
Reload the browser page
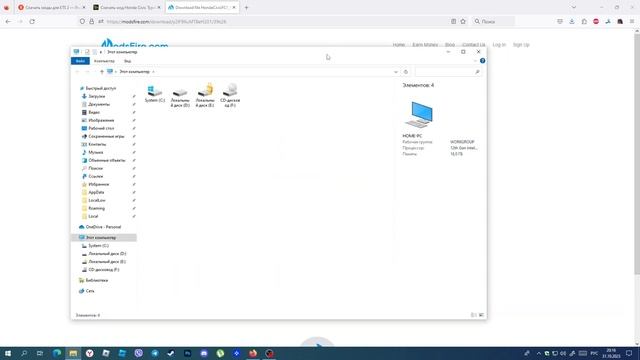[x=32, y=21]
